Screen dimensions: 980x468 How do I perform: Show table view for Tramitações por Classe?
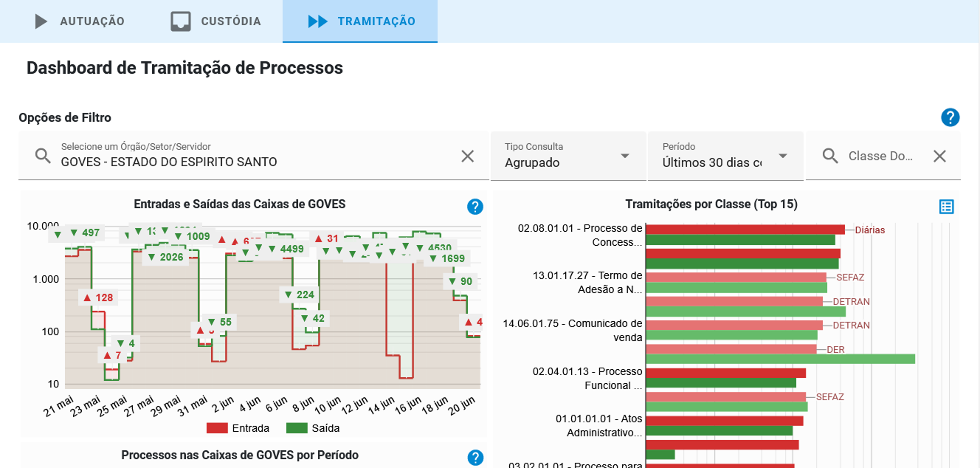point(946,207)
